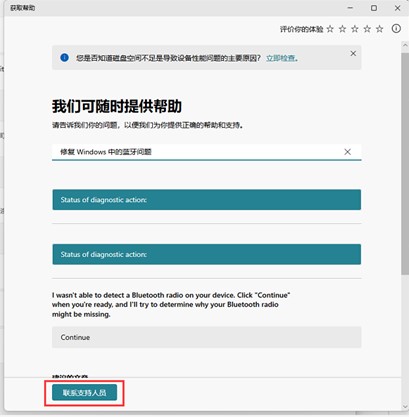Clear the search box with X
Image resolution: width=409 pixels, height=417 pixels.
pyautogui.click(x=347, y=152)
